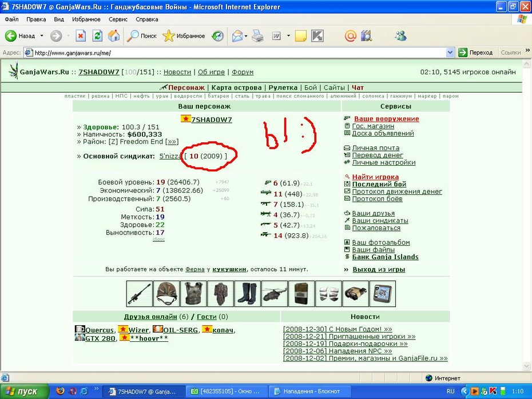Image resolution: width=532 pixels, height=399 pixels.
Task: Open the Форум link
Action: [242, 72]
